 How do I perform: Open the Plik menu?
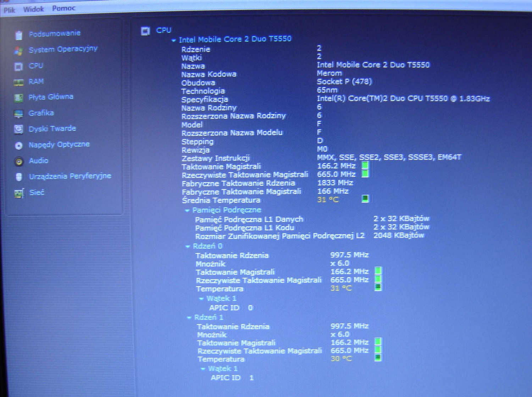9,8
